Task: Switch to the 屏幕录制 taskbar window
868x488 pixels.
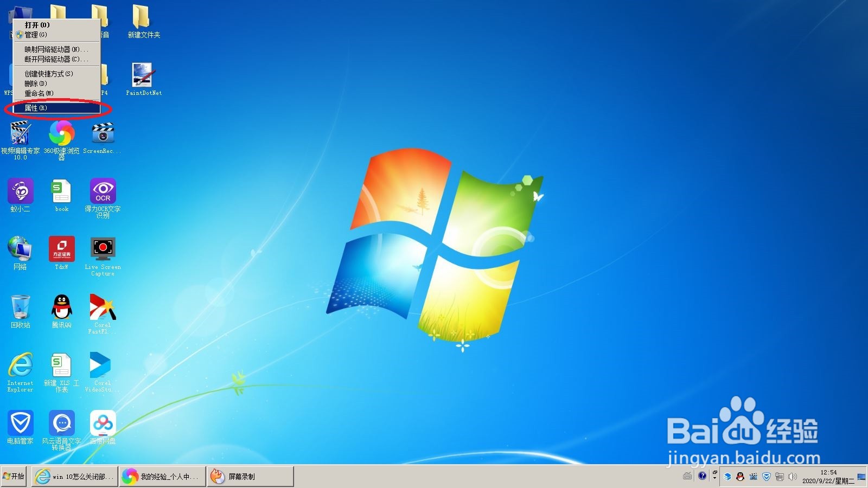Action: [250, 477]
